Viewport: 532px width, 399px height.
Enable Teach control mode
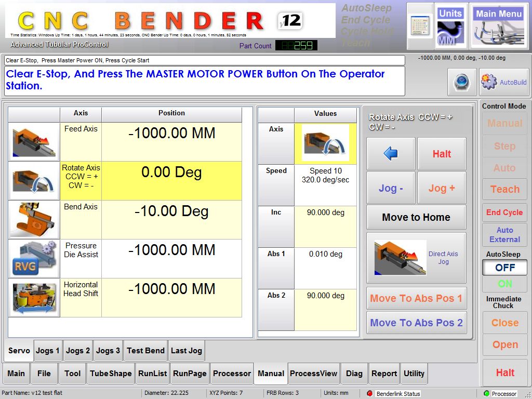click(504, 190)
